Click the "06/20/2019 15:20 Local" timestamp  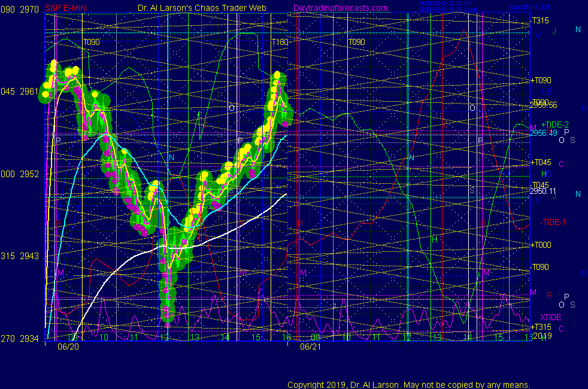(x=448, y=10)
